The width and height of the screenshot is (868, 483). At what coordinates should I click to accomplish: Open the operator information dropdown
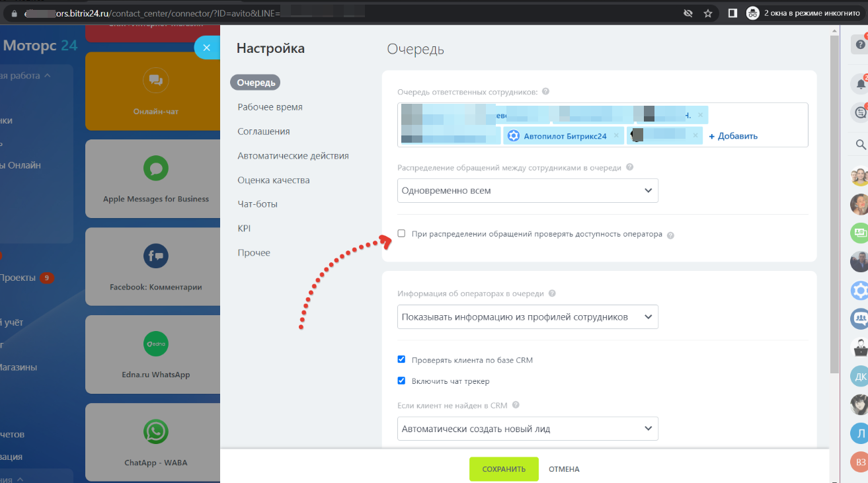pyautogui.click(x=527, y=316)
